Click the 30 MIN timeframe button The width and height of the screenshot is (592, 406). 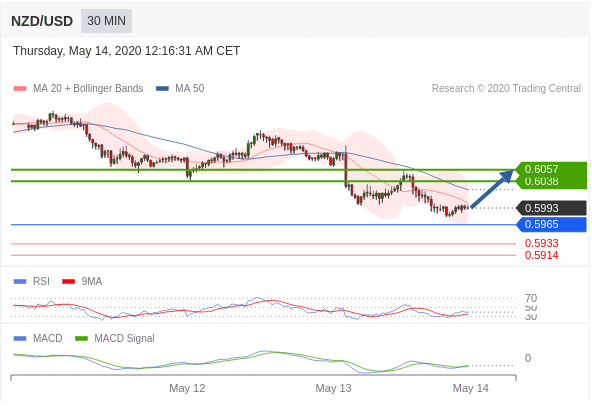pos(106,21)
